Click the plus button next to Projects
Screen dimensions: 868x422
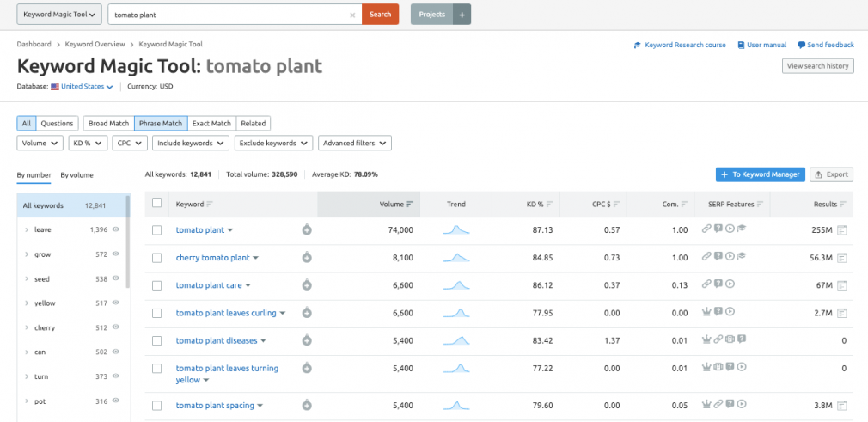462,15
